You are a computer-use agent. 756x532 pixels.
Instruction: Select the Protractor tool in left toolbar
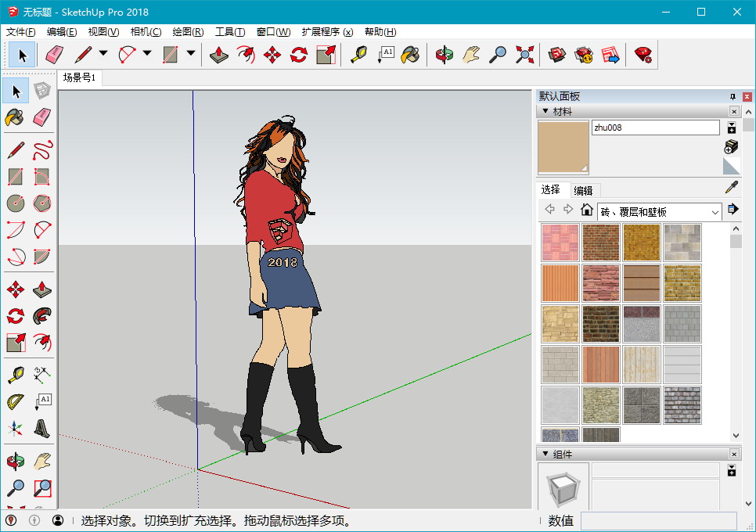[x=16, y=401]
